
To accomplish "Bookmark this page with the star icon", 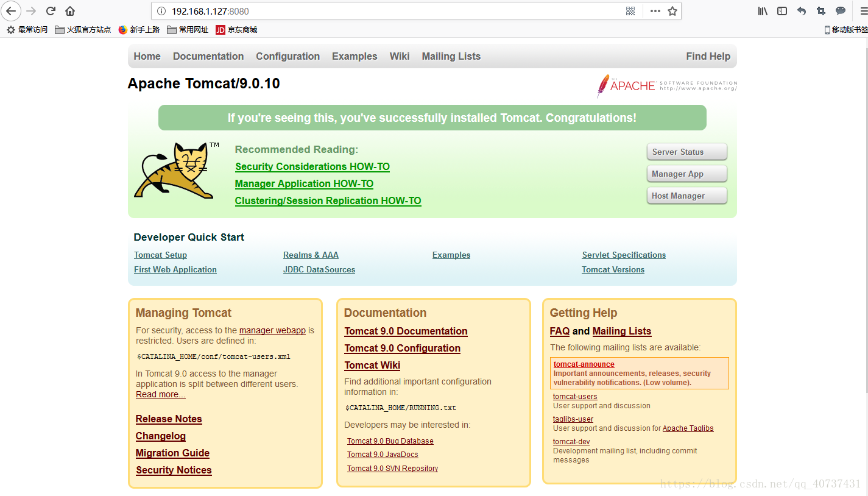I will (672, 11).
